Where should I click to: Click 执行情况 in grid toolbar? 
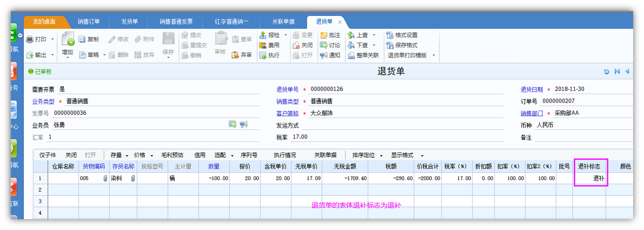285,155
